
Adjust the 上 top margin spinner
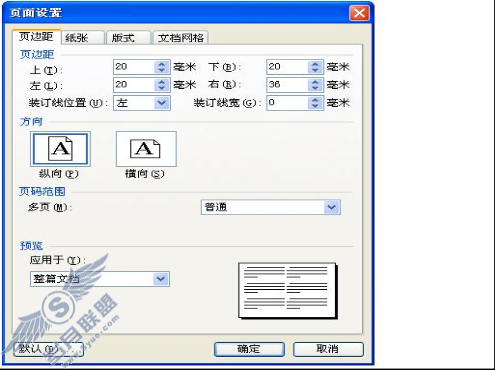tap(162, 67)
